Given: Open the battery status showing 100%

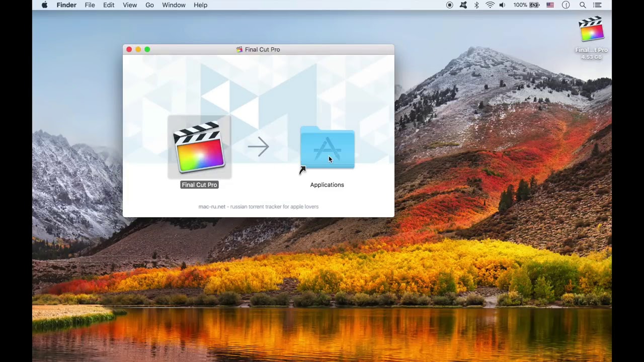Looking at the screenshot, I should click(x=526, y=5).
